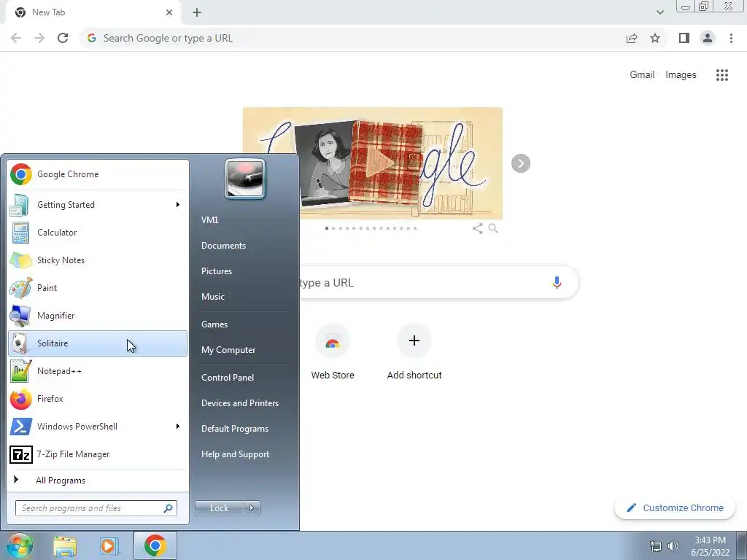Click the Windows Start orb
The image size is (747, 560).
(19, 545)
